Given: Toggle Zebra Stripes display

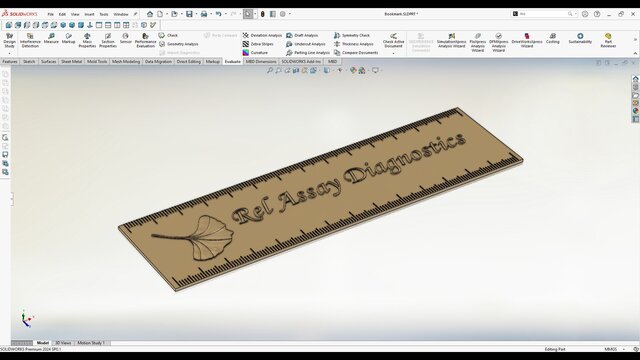Looking at the screenshot, I should click(x=258, y=44).
